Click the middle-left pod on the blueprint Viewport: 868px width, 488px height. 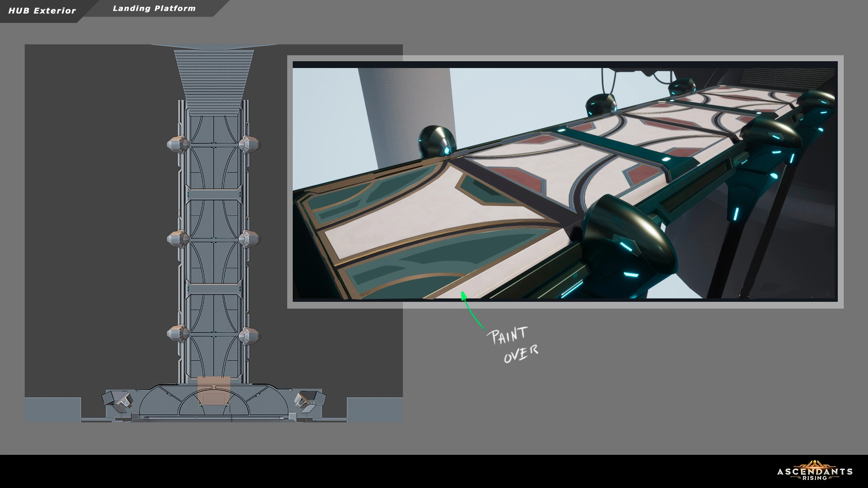tap(178, 239)
